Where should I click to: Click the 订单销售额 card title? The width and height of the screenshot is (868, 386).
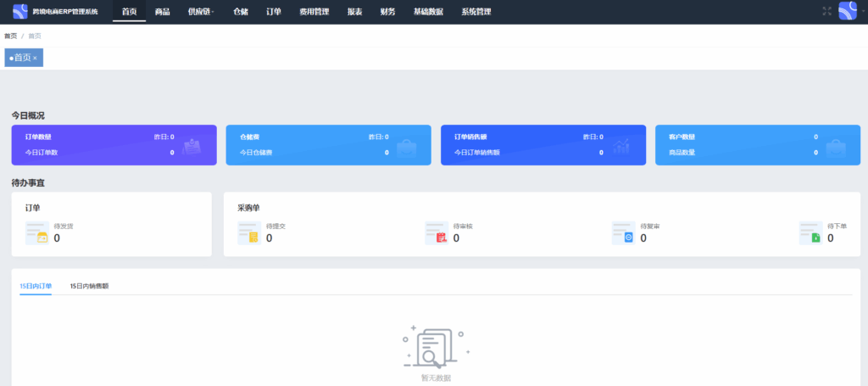tap(470, 137)
